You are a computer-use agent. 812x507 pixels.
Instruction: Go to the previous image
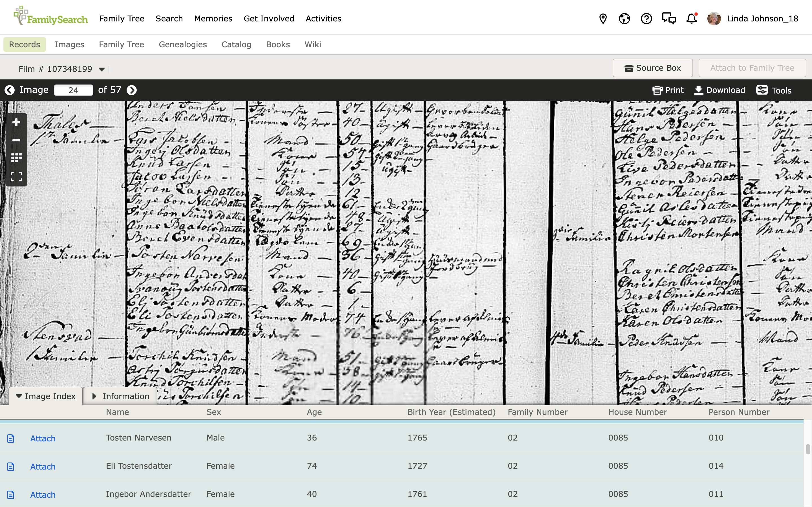click(x=9, y=90)
